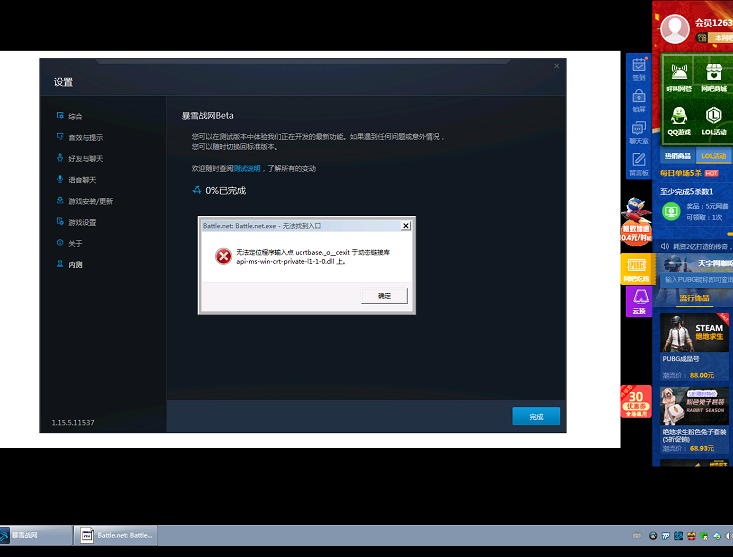The image size is (733, 557).
Task: Click 确定 in the error dialog
Action: click(x=384, y=296)
